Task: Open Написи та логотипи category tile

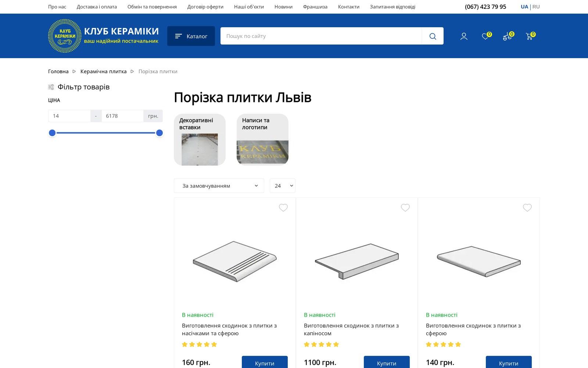Action: coord(262,139)
